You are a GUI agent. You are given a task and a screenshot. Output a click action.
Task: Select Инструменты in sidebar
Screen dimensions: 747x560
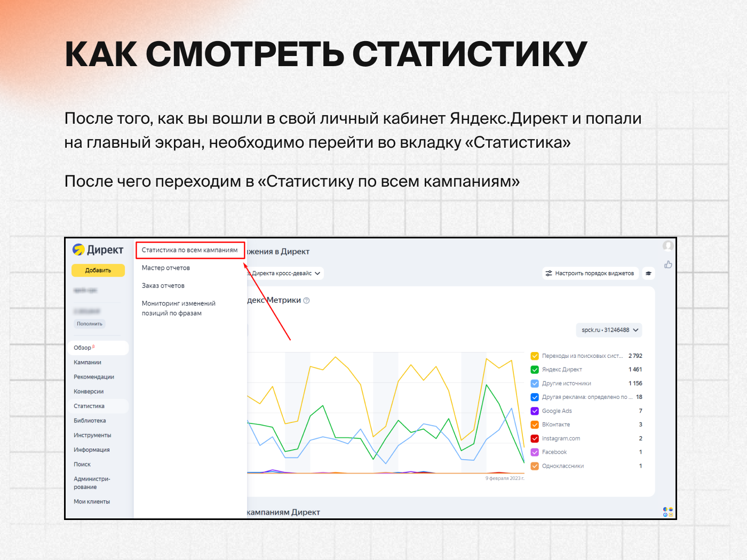pyautogui.click(x=92, y=435)
